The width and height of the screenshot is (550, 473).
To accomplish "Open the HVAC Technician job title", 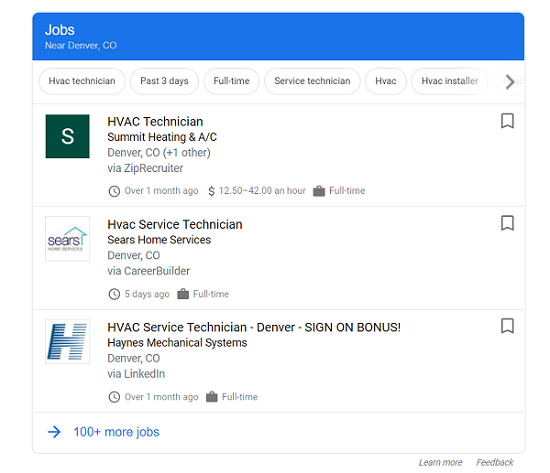I will (x=155, y=122).
